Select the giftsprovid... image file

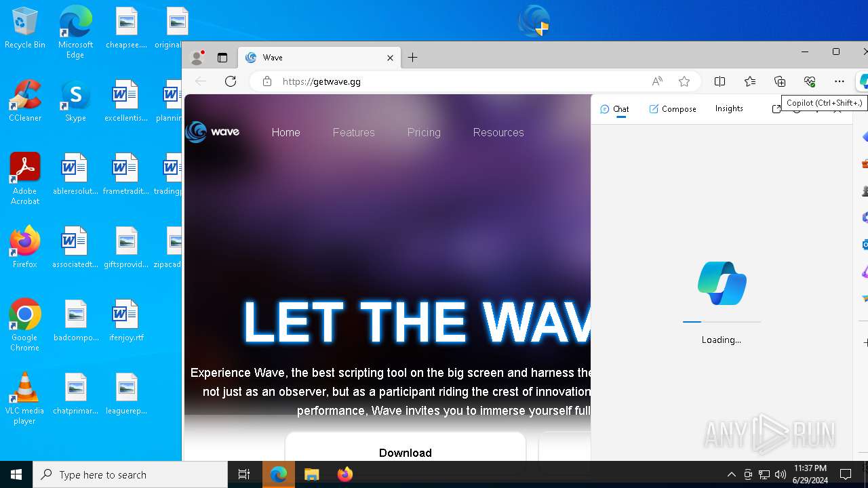(126, 248)
